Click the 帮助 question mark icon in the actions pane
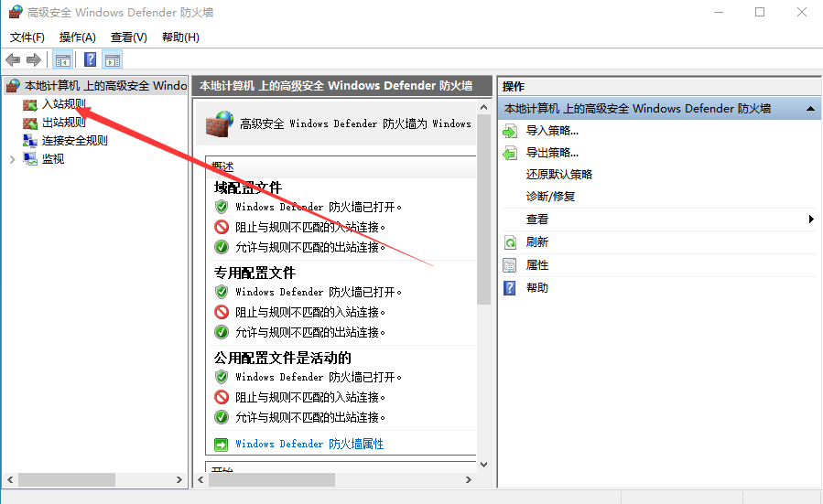This screenshot has width=823, height=504. click(510, 288)
